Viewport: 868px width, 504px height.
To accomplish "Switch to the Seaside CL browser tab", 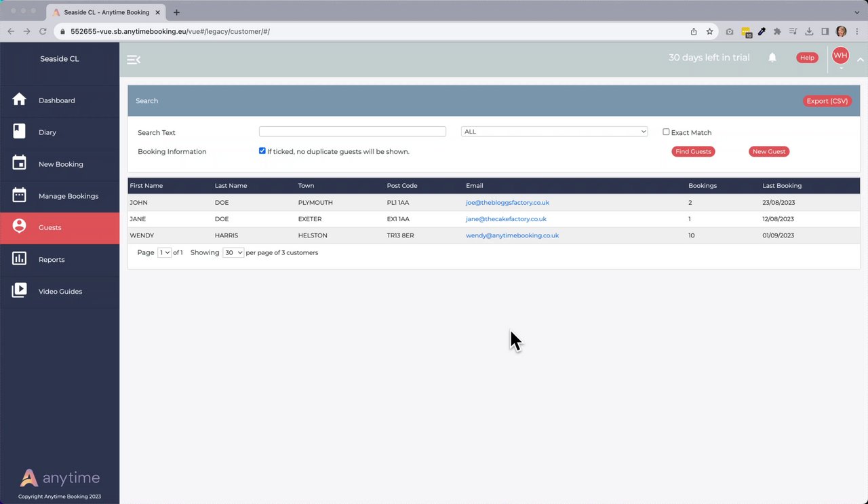I will (x=106, y=12).
